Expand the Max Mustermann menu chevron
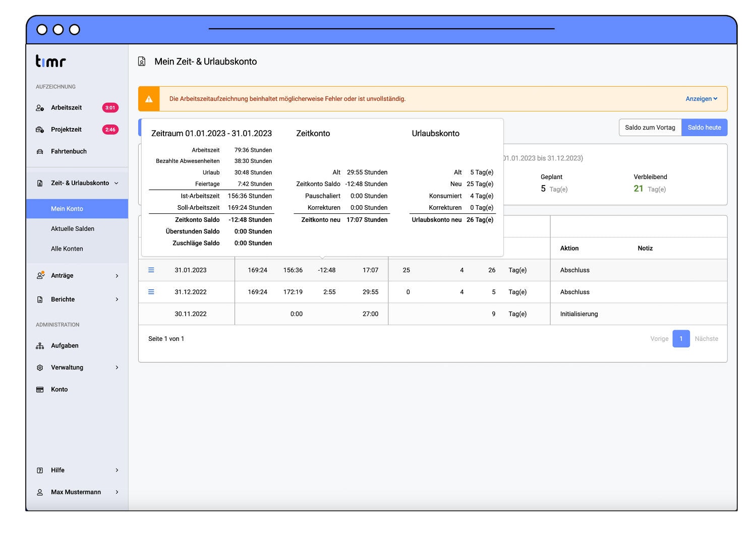This screenshot has height=541, width=756. tap(117, 492)
